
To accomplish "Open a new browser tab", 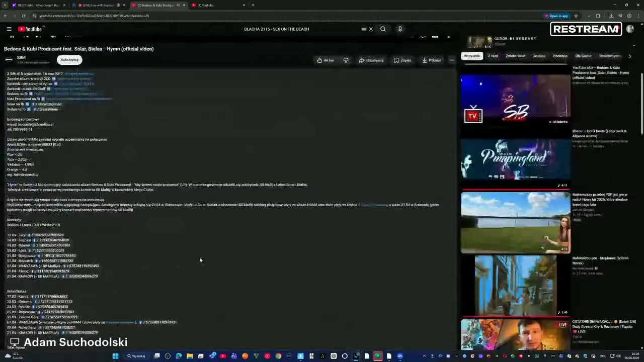I will [x=253, y=5].
